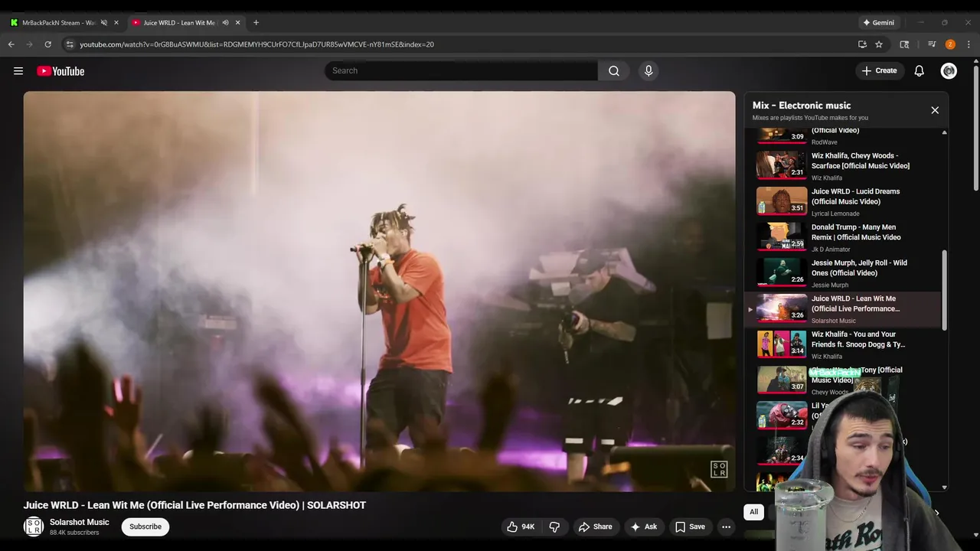Viewport: 980px width, 551px height.
Task: Reload the page with the browser refresh icon
Action: (x=47, y=44)
